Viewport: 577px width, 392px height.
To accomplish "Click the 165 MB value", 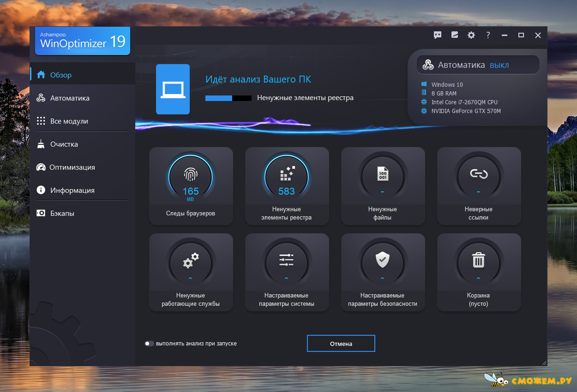I will [191, 193].
